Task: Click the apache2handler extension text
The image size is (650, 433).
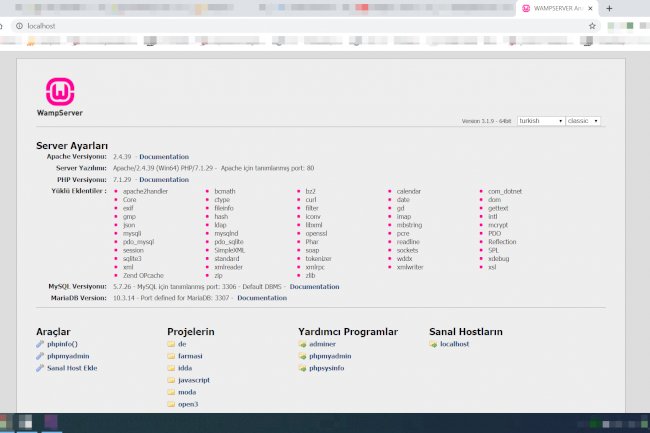Action: click(x=145, y=191)
